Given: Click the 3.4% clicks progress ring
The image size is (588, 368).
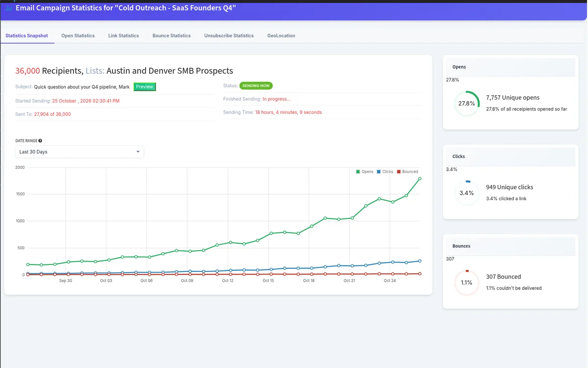Looking at the screenshot, I should pos(466,193).
